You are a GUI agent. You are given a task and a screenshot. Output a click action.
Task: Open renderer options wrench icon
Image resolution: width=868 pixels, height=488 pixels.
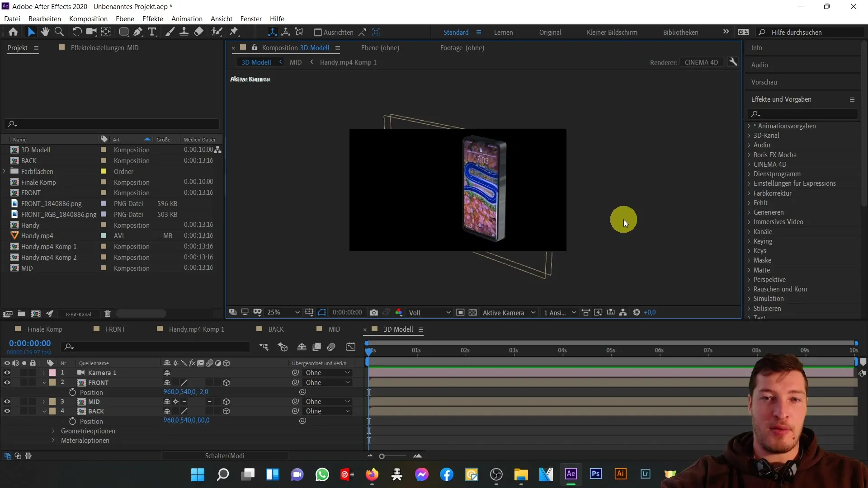coord(733,62)
